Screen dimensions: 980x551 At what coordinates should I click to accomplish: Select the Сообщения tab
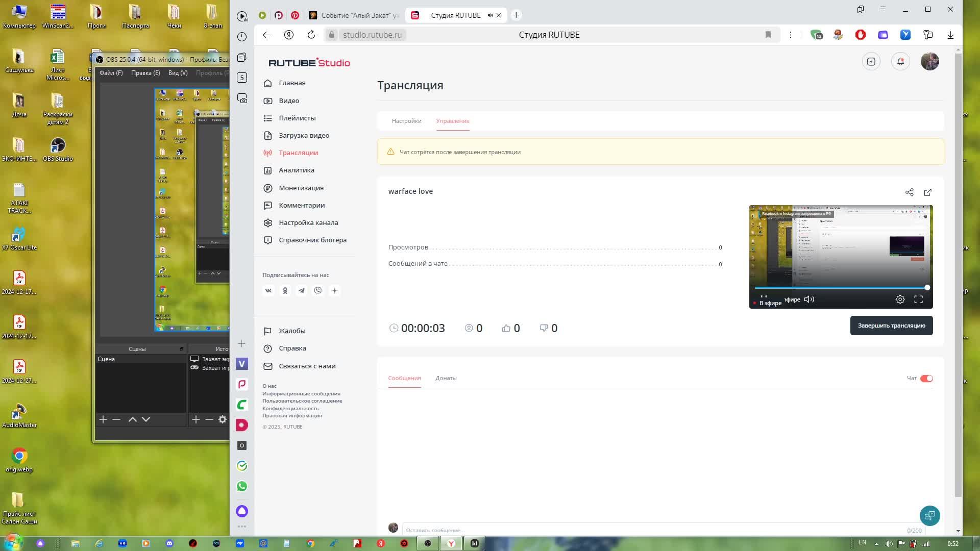coord(404,379)
